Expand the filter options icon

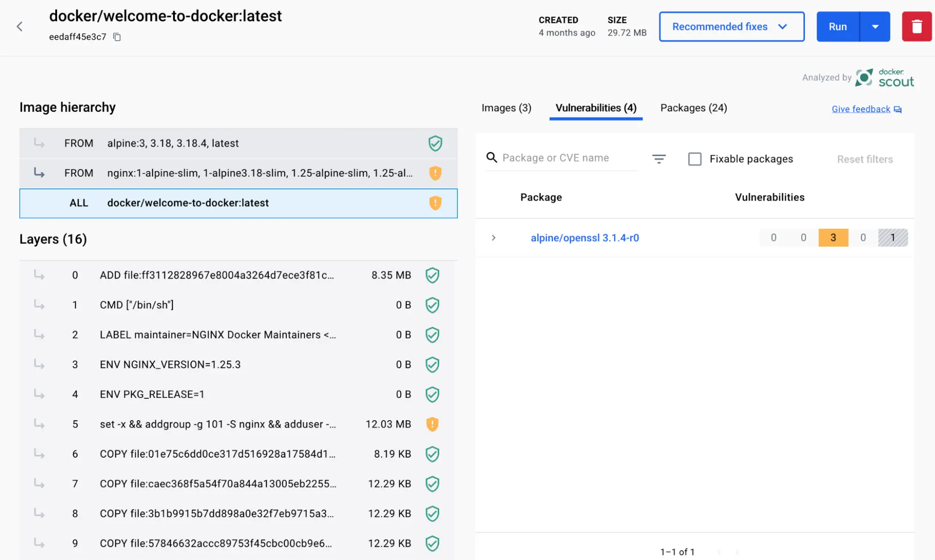point(659,158)
